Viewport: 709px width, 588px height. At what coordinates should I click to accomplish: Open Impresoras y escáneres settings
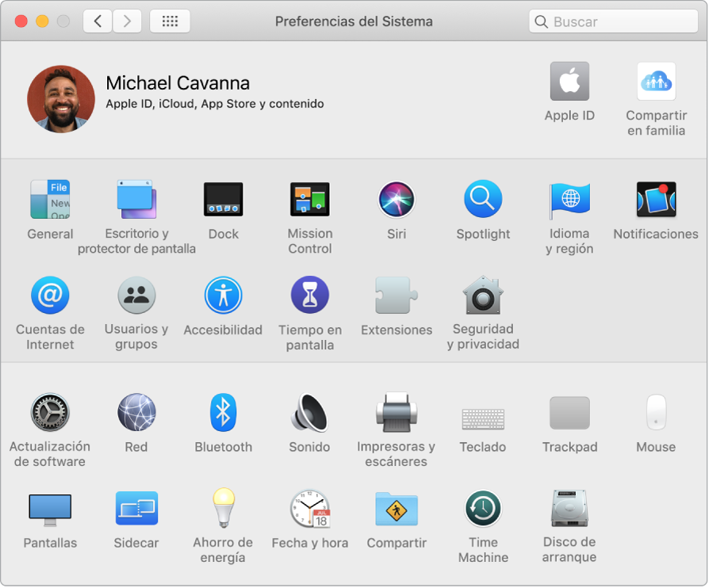point(396,413)
